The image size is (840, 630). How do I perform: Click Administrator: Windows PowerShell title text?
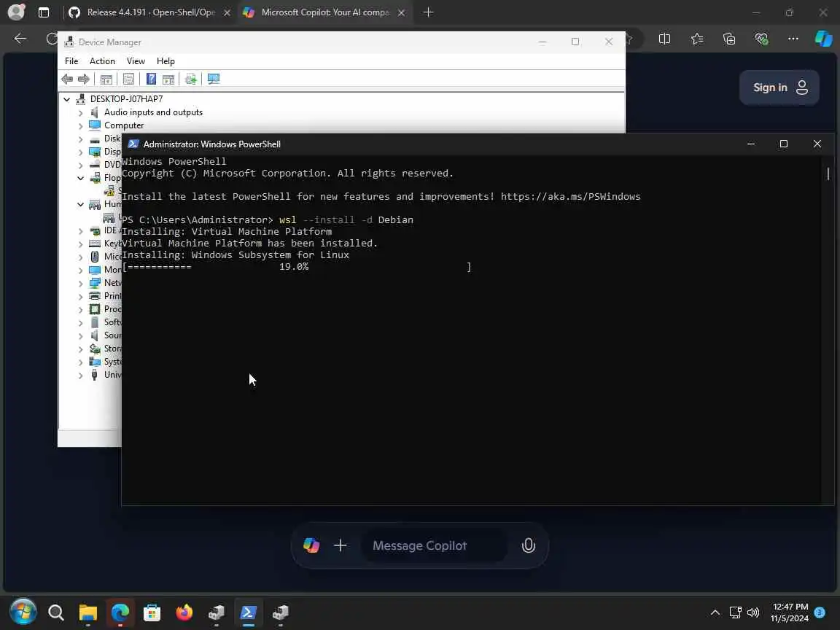pos(212,144)
